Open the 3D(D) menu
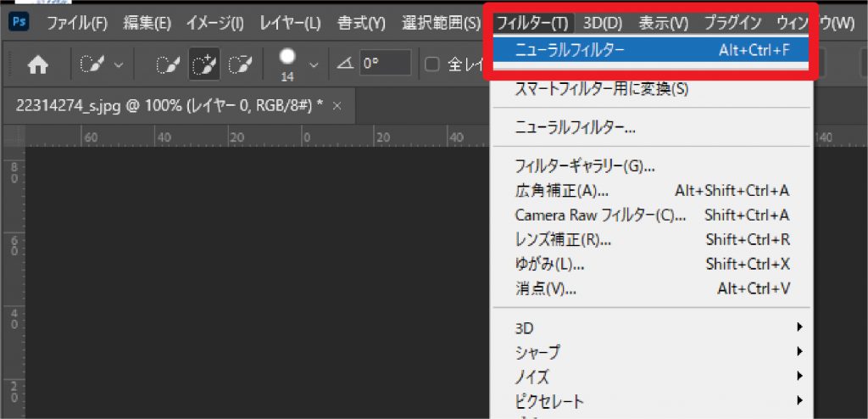 [604, 23]
